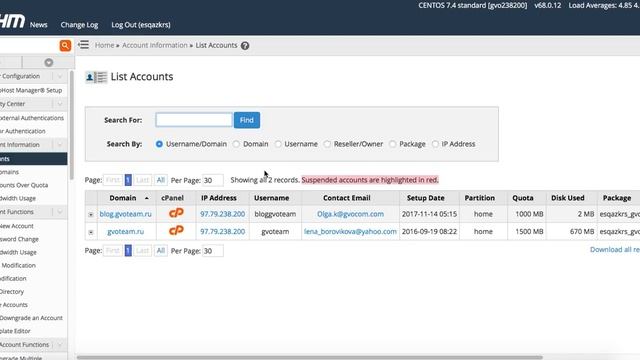The width and height of the screenshot is (640, 360).
Task: Click top pagination page 1 button
Action: point(128,180)
